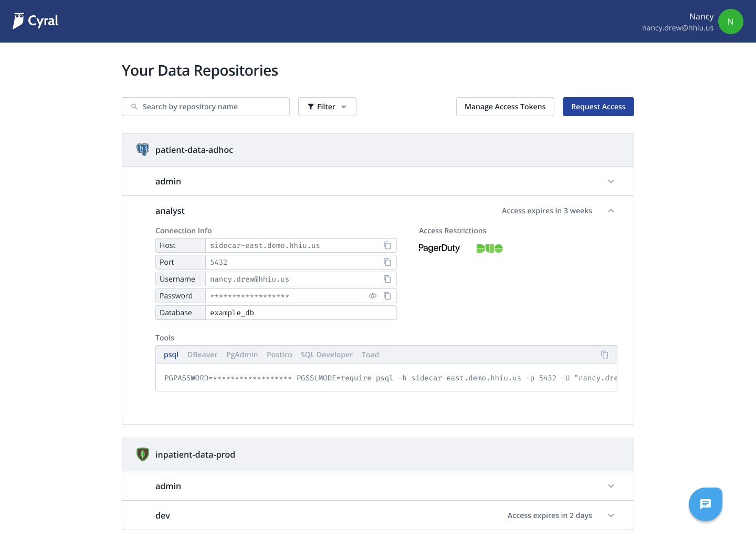
Task: Click Nancy's green avatar circle
Action: [730, 22]
